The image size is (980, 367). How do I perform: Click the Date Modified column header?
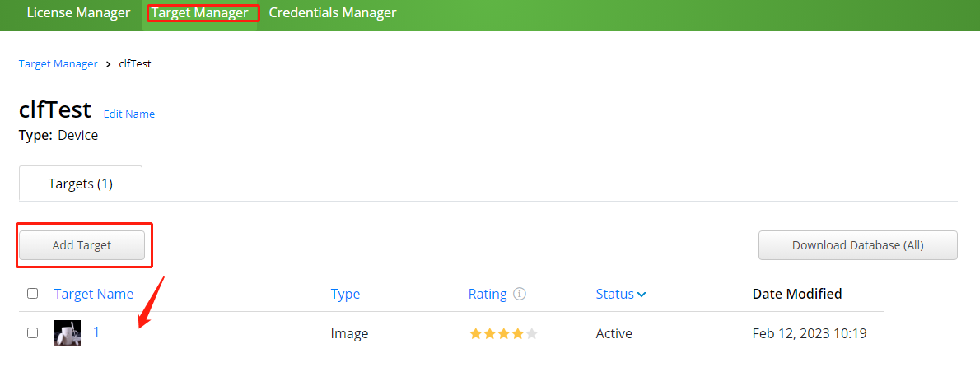click(796, 294)
